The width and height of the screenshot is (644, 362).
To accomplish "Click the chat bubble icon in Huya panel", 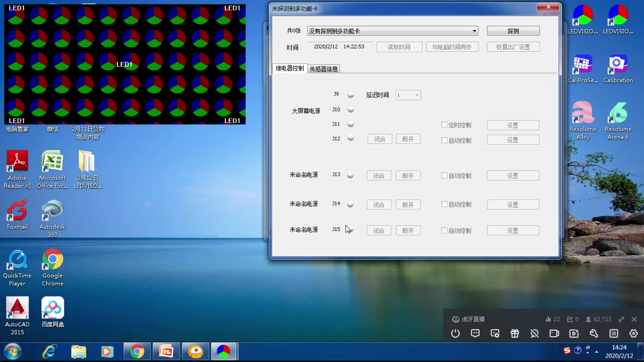I will (475, 334).
